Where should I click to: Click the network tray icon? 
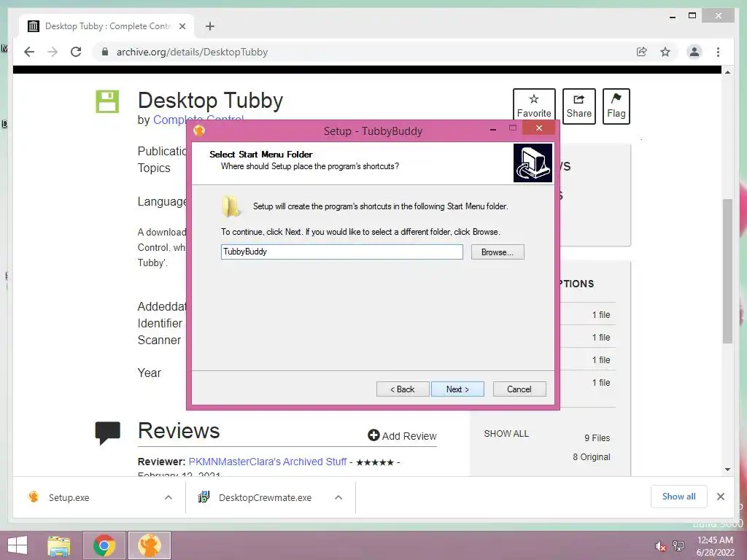pos(678,546)
